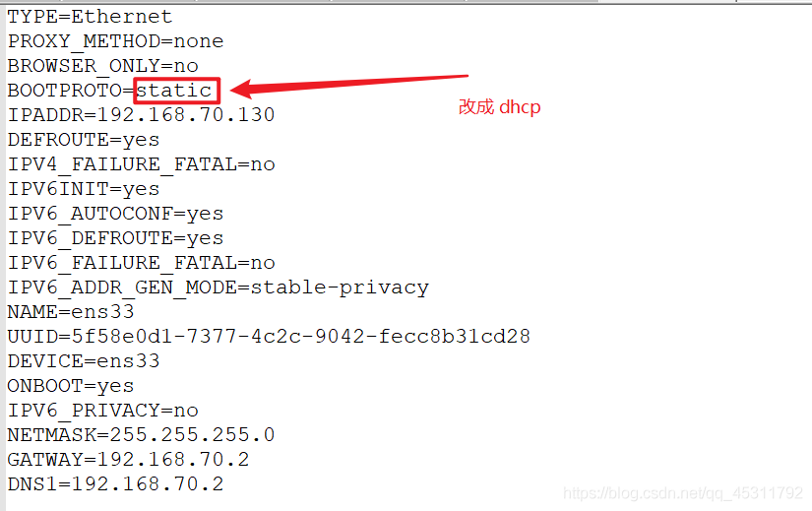Click the red '改成 dhcp' annotation text
Image resolution: width=812 pixels, height=511 pixels.
pyautogui.click(x=499, y=107)
